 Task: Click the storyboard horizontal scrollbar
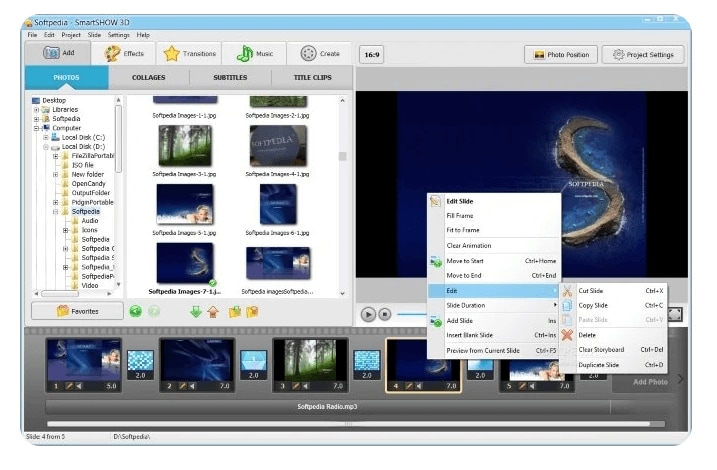348,424
